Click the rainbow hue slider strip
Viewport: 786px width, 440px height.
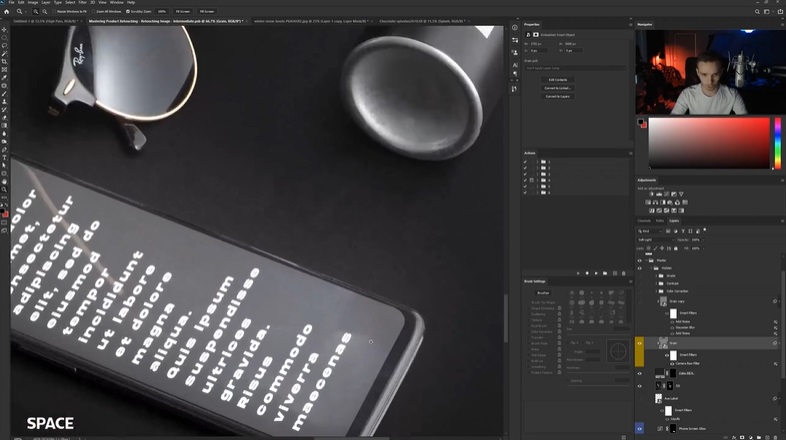point(777,143)
